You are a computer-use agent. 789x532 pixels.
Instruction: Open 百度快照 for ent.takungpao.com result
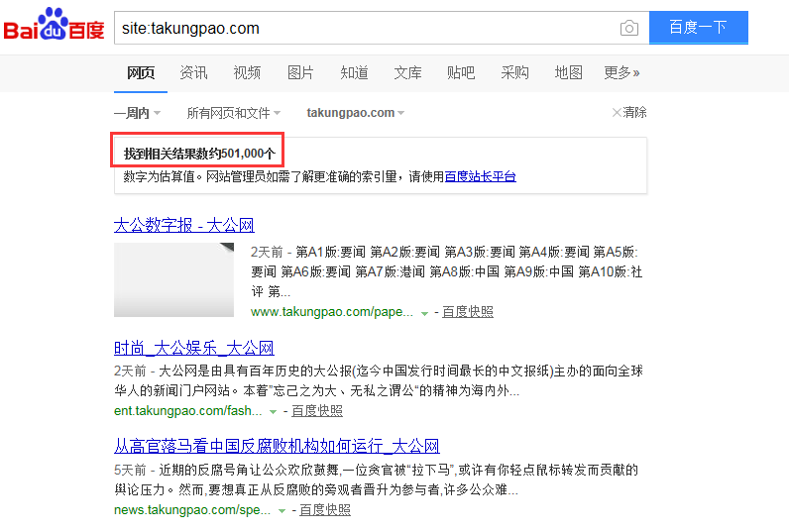click(317, 411)
